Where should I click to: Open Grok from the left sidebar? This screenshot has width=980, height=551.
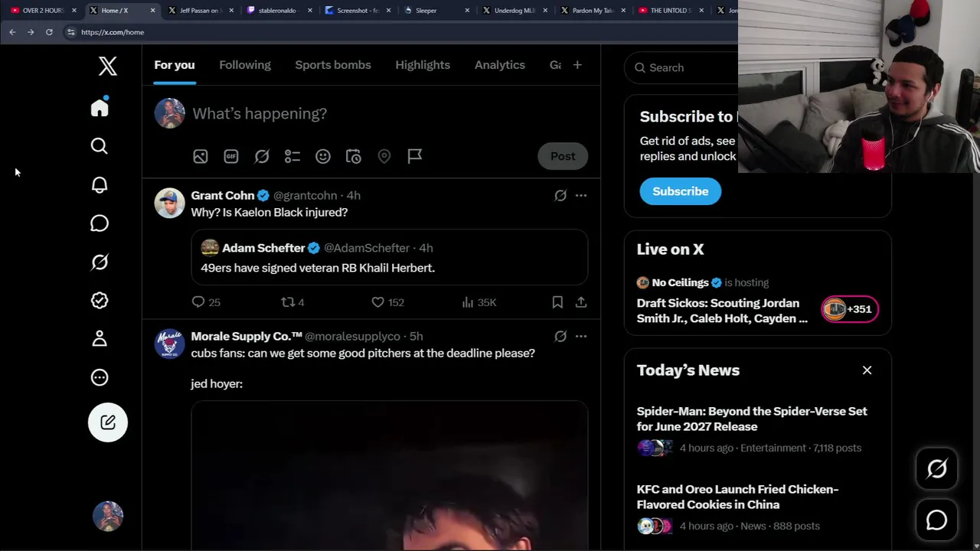100,262
